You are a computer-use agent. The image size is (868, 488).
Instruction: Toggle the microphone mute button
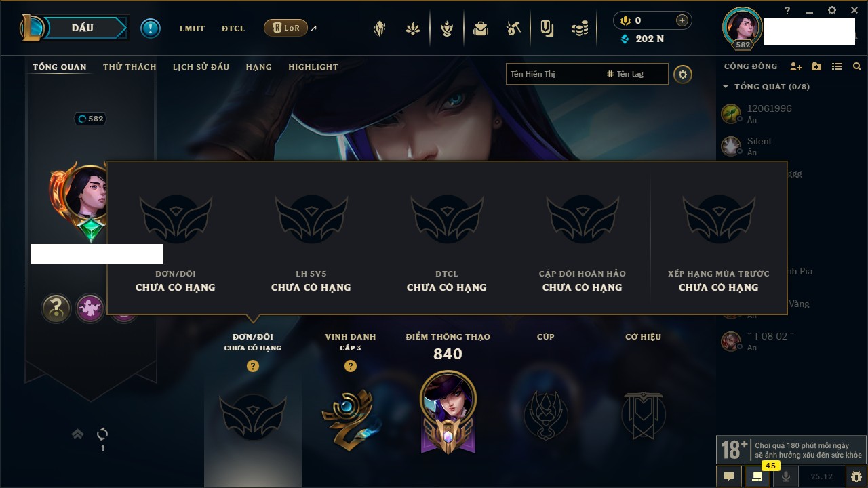click(x=786, y=476)
